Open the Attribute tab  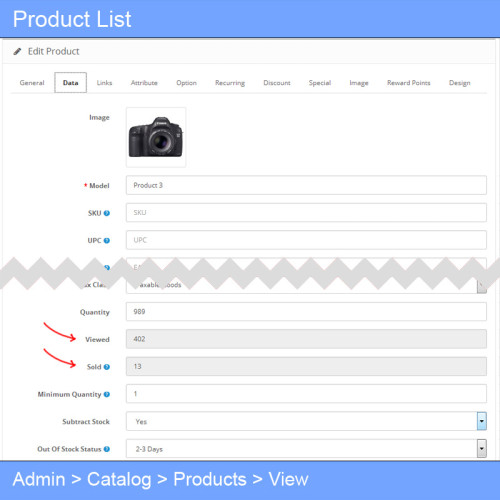pyautogui.click(x=144, y=83)
